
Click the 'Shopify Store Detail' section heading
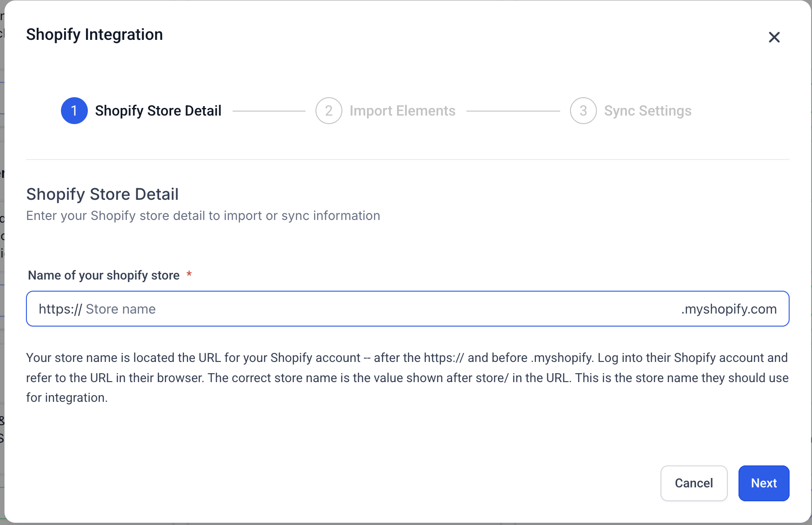point(102,194)
